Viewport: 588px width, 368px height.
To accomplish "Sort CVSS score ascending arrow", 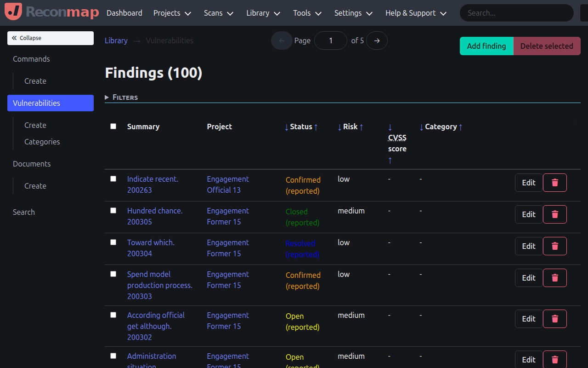I will tap(390, 160).
